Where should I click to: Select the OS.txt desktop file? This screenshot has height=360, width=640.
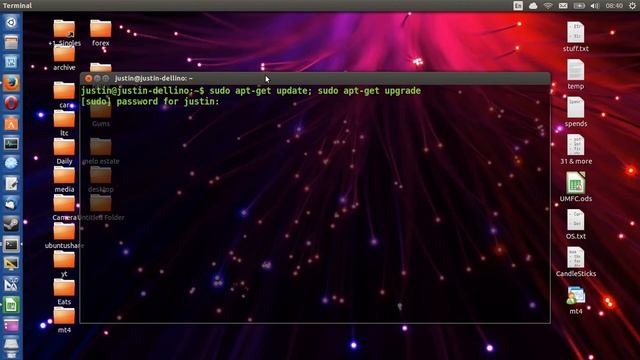click(x=576, y=224)
